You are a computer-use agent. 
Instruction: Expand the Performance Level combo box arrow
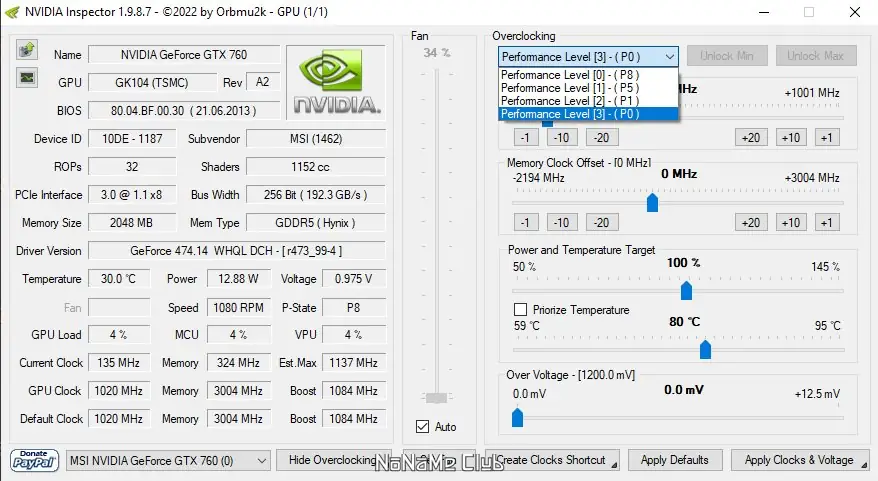[x=669, y=57]
